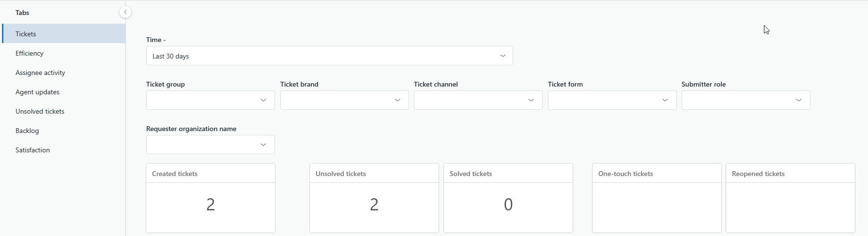Switch to the Efficiency tab
868x236 pixels.
[x=30, y=53]
